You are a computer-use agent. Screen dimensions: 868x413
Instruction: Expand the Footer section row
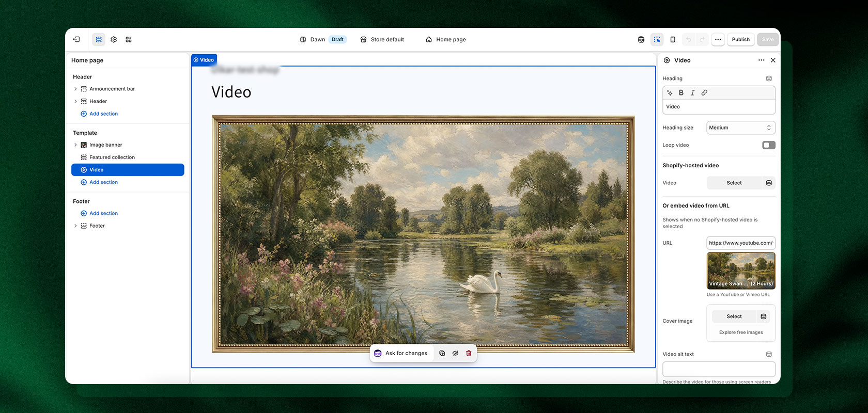75,226
